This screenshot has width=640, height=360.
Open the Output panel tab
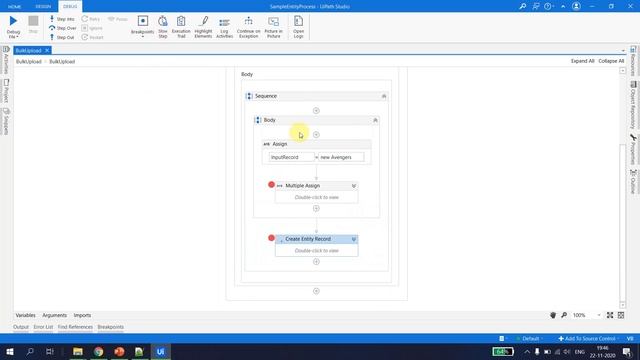(x=21, y=327)
